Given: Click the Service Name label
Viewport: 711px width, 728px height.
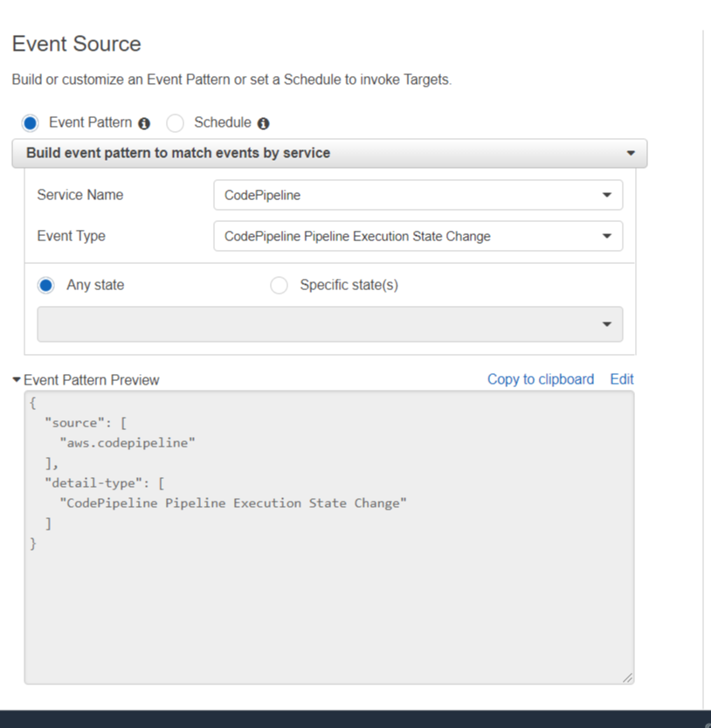Looking at the screenshot, I should point(80,195).
